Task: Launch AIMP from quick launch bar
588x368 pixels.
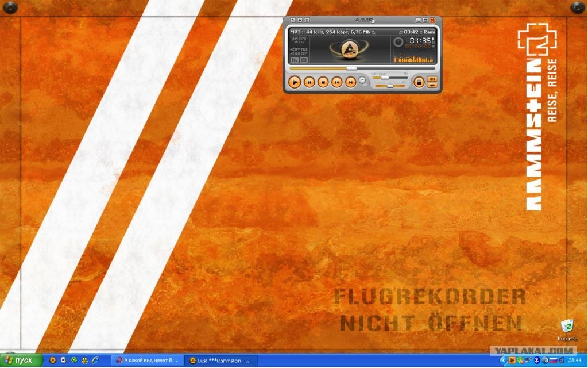Action: 53,361
